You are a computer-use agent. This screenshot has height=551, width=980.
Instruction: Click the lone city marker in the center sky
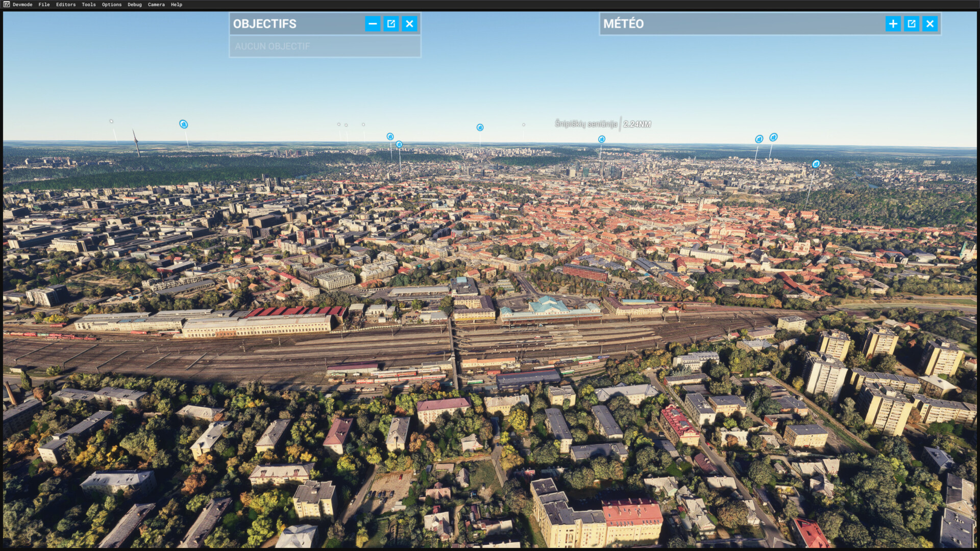(x=480, y=127)
